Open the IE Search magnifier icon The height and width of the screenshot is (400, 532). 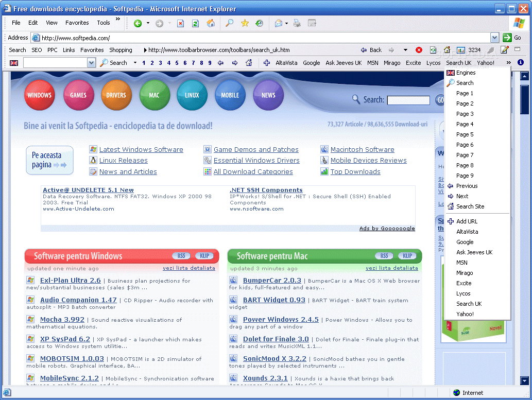tap(229, 23)
